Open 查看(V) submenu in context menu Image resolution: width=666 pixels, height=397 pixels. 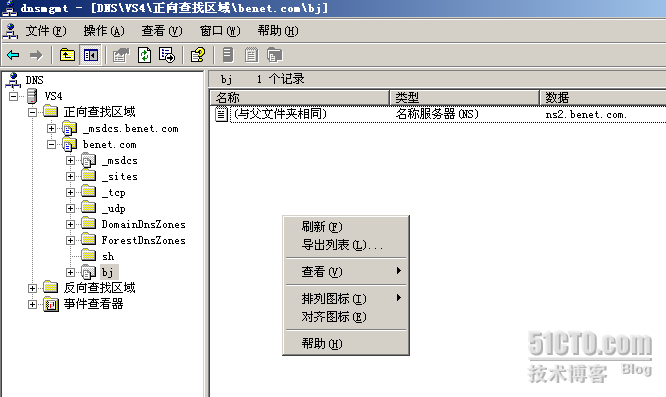pyautogui.click(x=346, y=272)
